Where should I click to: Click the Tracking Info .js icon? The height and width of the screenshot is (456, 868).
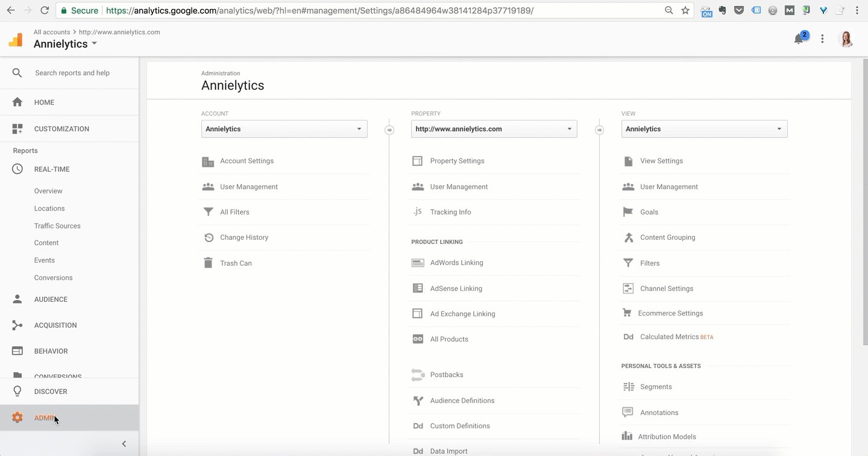point(417,212)
